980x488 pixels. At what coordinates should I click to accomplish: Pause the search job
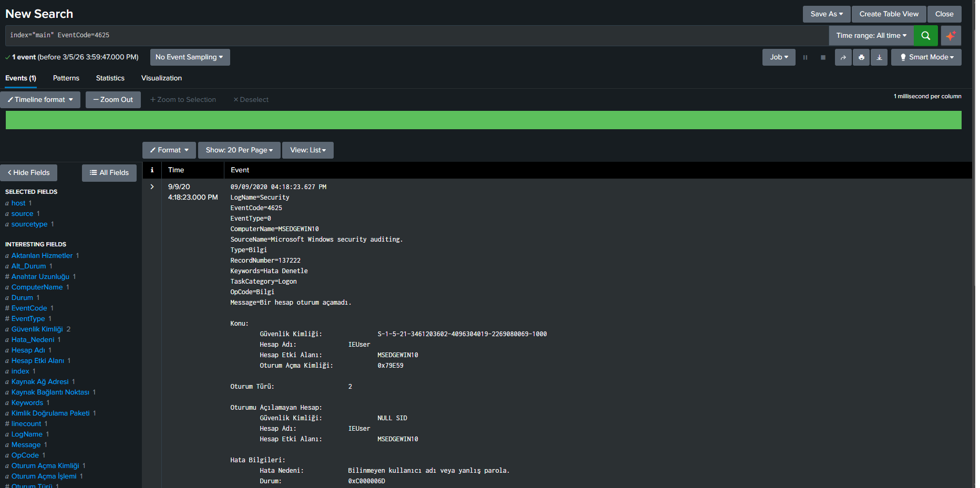tap(805, 57)
